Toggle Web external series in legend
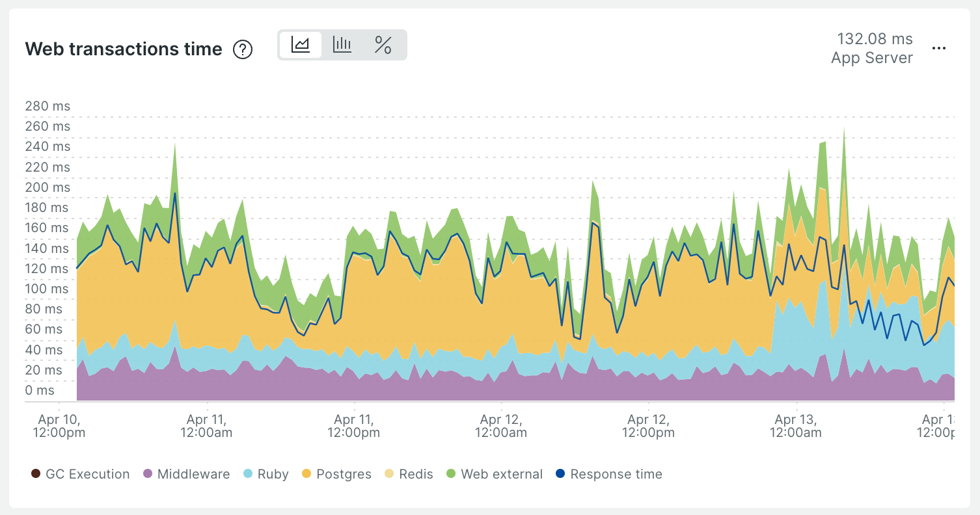This screenshot has width=980, height=515. click(494, 474)
